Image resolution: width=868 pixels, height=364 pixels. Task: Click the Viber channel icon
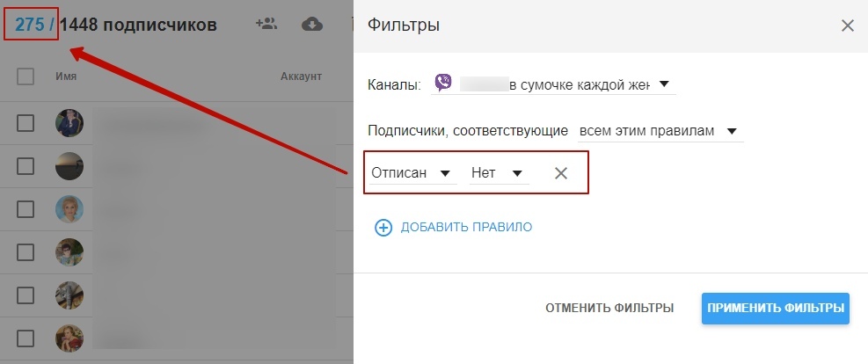(x=444, y=84)
